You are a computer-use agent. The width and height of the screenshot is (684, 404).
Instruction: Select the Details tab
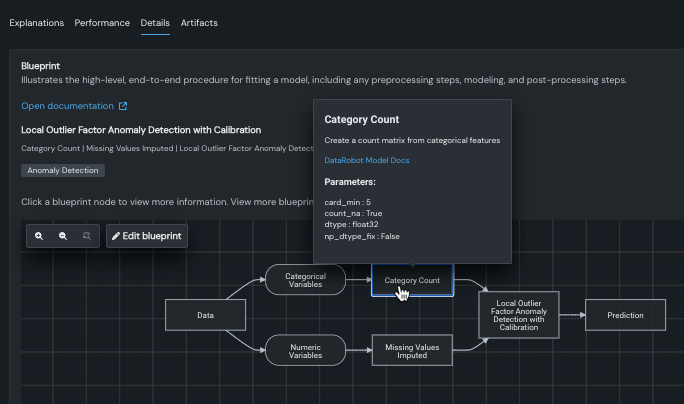click(x=155, y=22)
